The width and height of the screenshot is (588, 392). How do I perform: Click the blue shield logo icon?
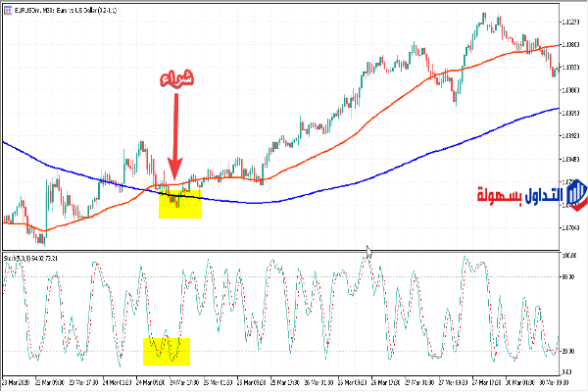(575, 194)
